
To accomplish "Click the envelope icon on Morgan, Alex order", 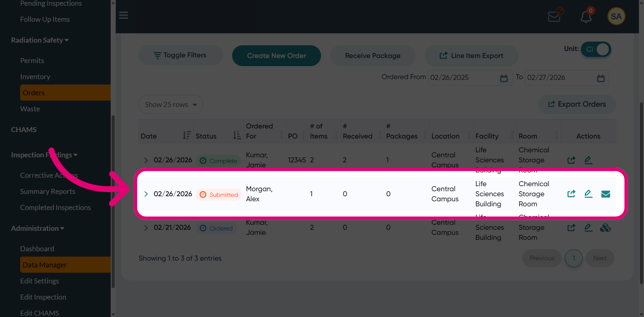I will [605, 194].
